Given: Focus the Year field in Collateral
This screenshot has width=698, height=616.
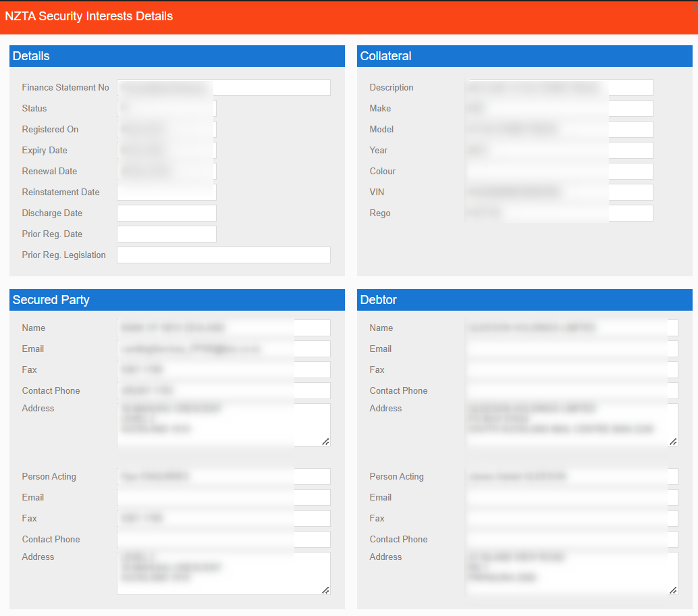Looking at the screenshot, I should coord(559,150).
